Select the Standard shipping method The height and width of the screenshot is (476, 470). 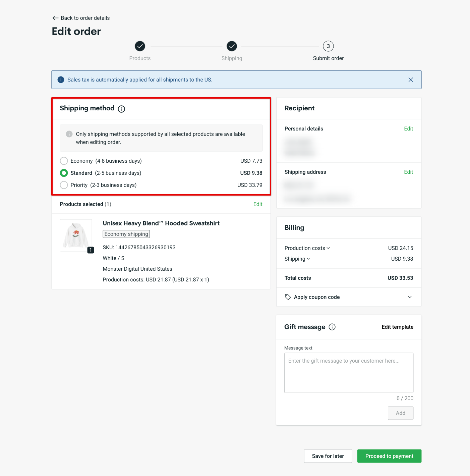click(x=64, y=173)
